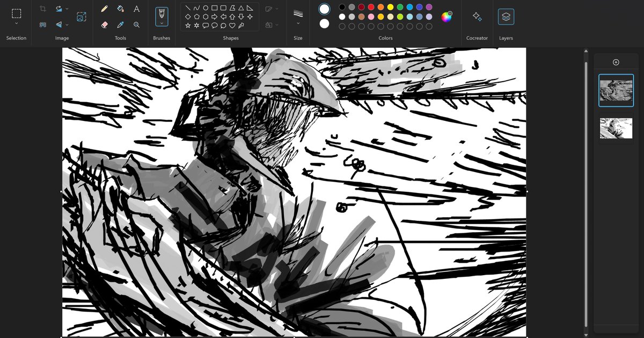Choose the Curve shape
644x338 pixels.
click(197, 8)
